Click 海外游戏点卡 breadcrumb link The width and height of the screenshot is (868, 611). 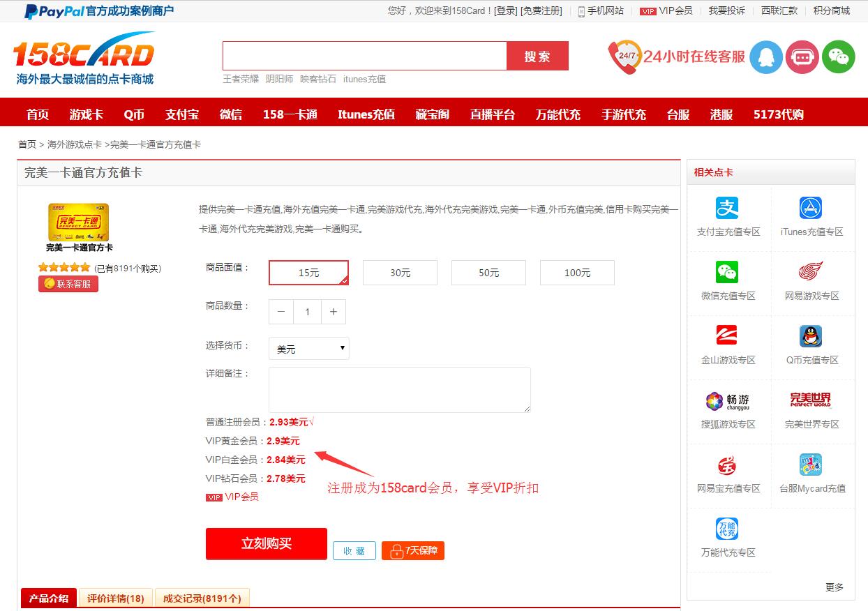tap(75, 144)
